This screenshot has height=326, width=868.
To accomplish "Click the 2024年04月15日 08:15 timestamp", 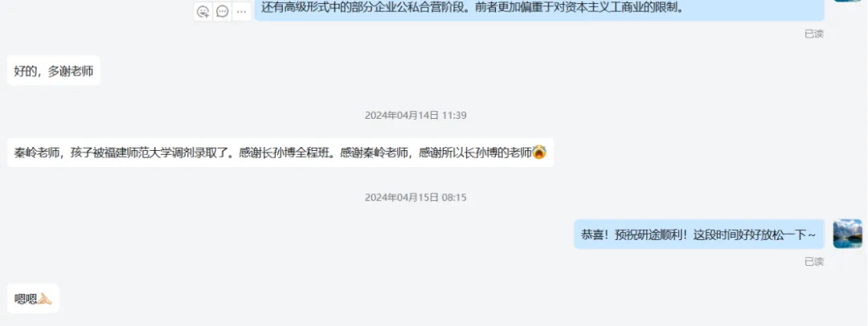I will [x=416, y=198].
